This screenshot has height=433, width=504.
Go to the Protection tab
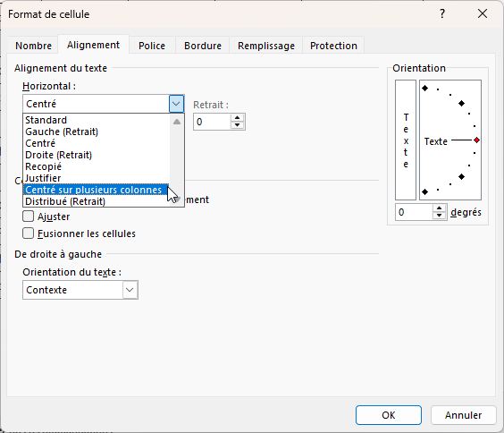pyautogui.click(x=333, y=46)
